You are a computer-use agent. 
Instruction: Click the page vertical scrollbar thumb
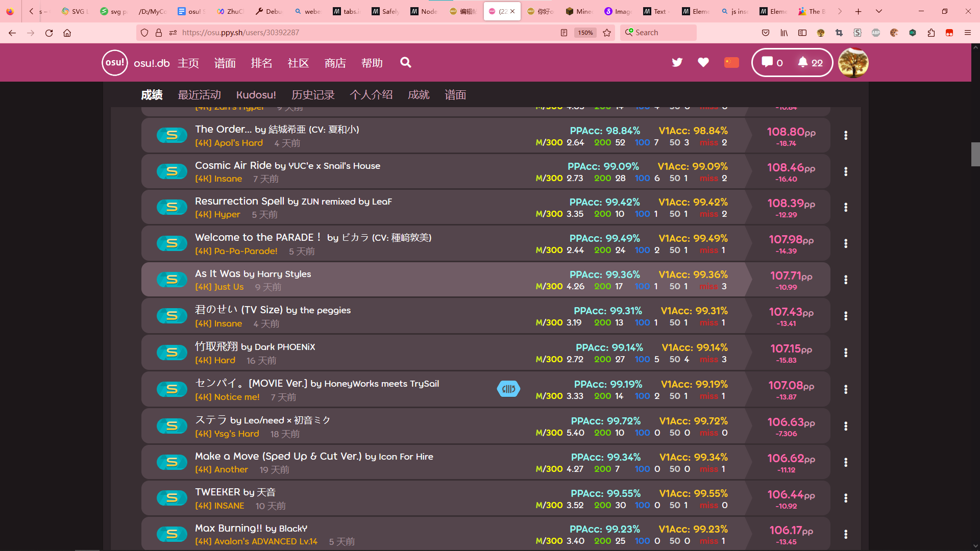(975, 154)
